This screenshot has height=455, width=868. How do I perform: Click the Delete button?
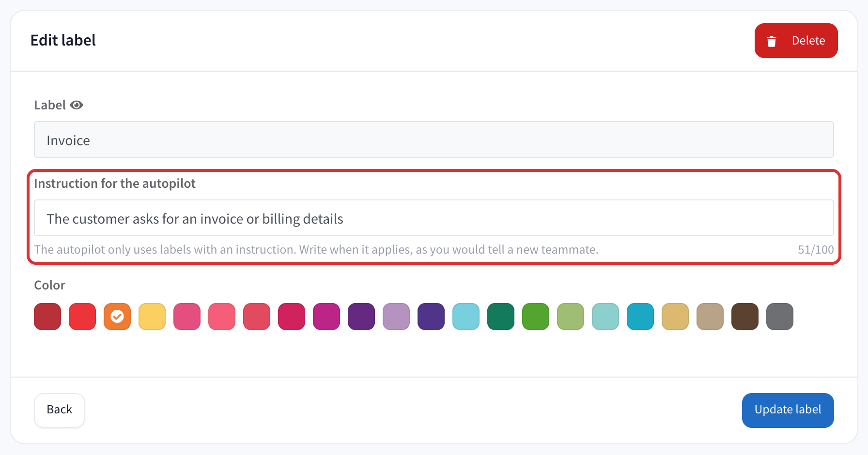(x=796, y=41)
